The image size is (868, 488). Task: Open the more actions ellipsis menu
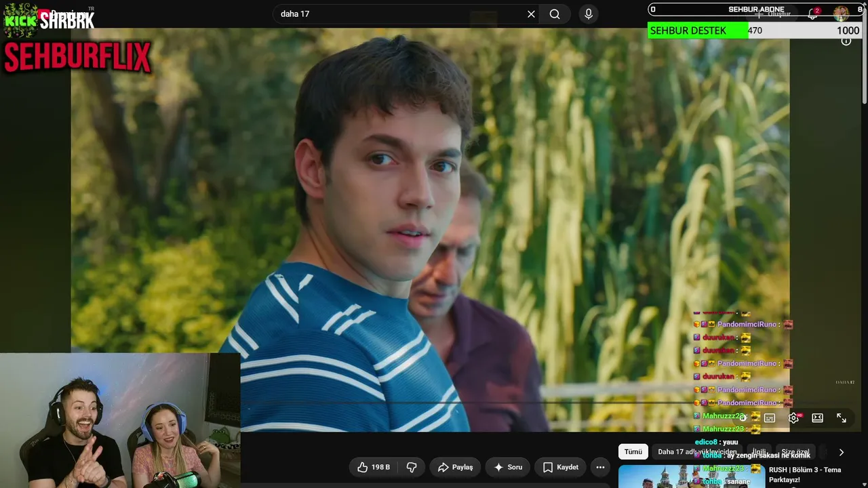pos(600,467)
